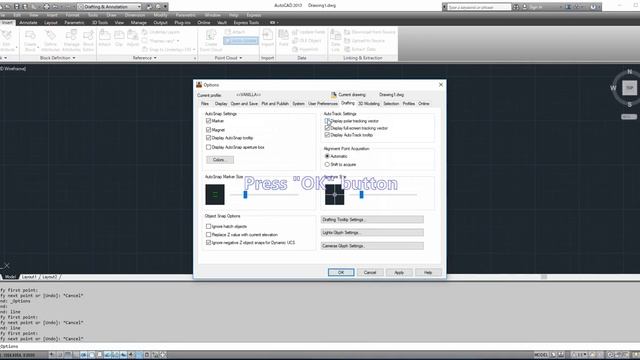
Task: Click the ViewCube TOP face
Action: tap(629, 88)
